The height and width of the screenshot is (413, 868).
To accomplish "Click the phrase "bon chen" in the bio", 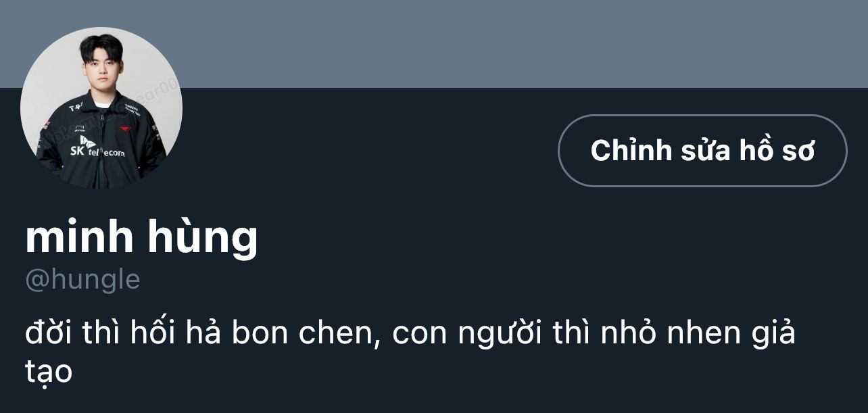I will tap(302, 335).
